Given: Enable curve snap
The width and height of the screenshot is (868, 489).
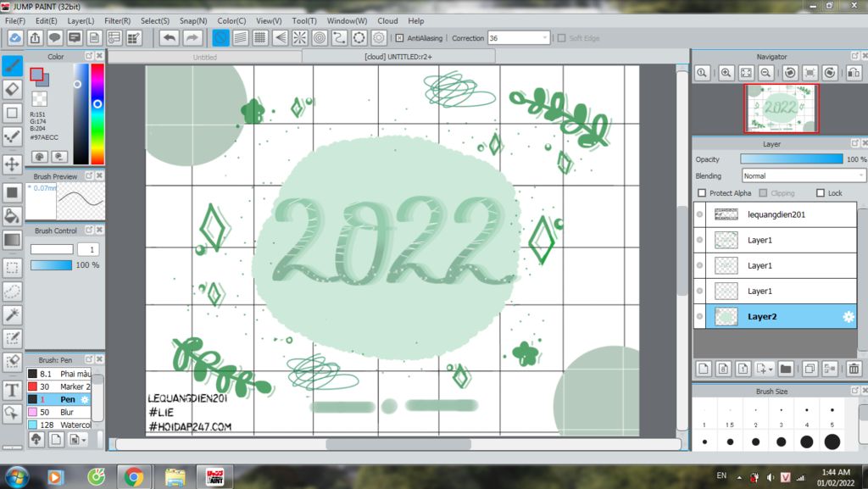Looking at the screenshot, I should click(339, 38).
